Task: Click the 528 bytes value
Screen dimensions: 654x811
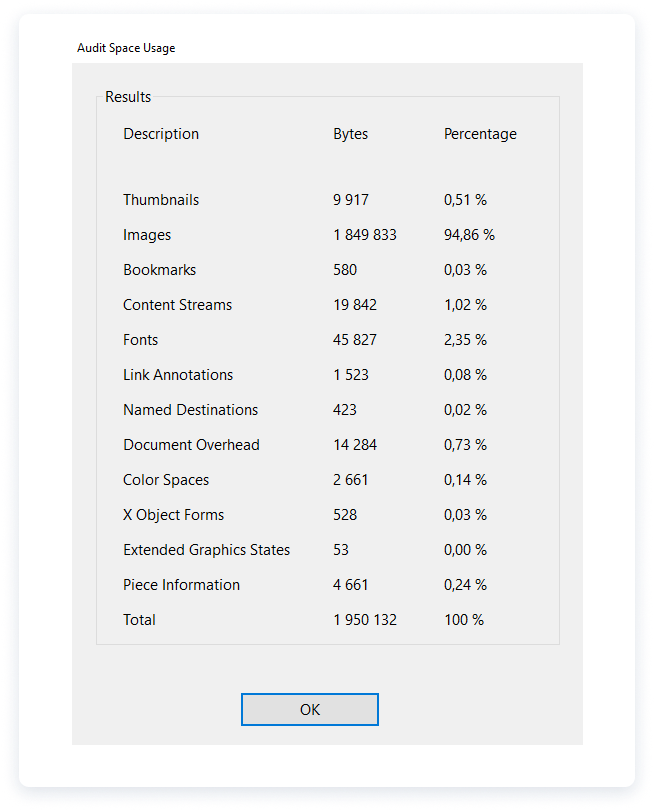Action: coord(345,515)
